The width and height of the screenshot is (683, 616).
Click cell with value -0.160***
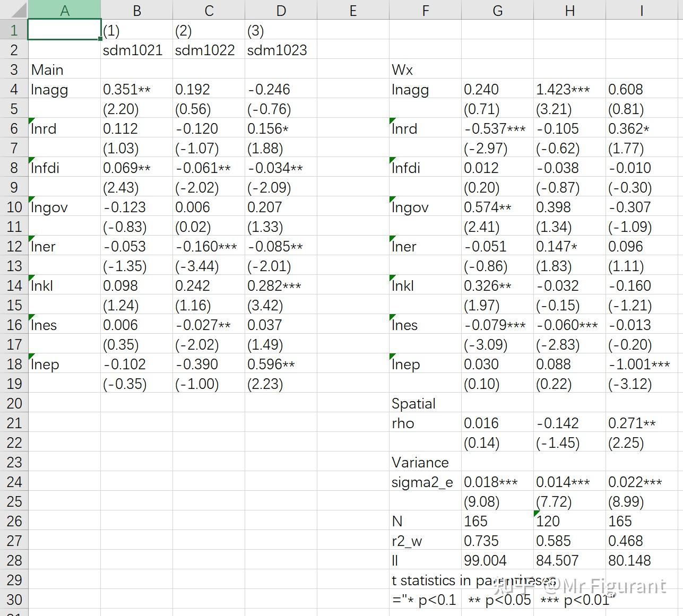tap(209, 246)
